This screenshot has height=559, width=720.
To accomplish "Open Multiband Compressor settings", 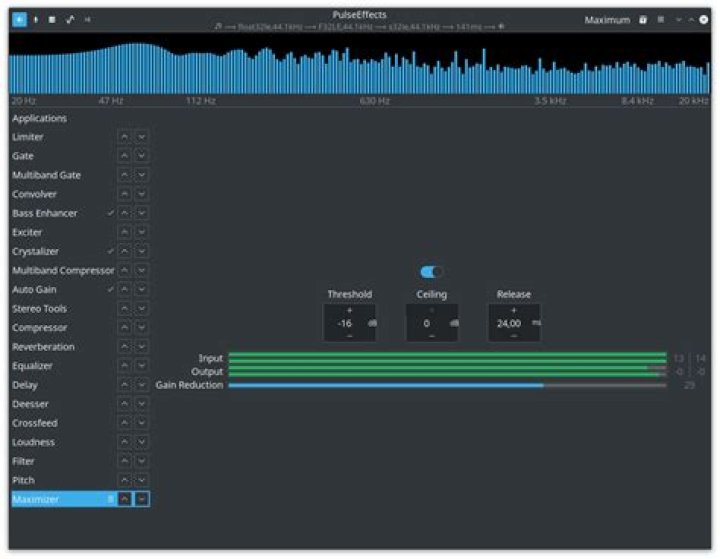I will [63, 271].
